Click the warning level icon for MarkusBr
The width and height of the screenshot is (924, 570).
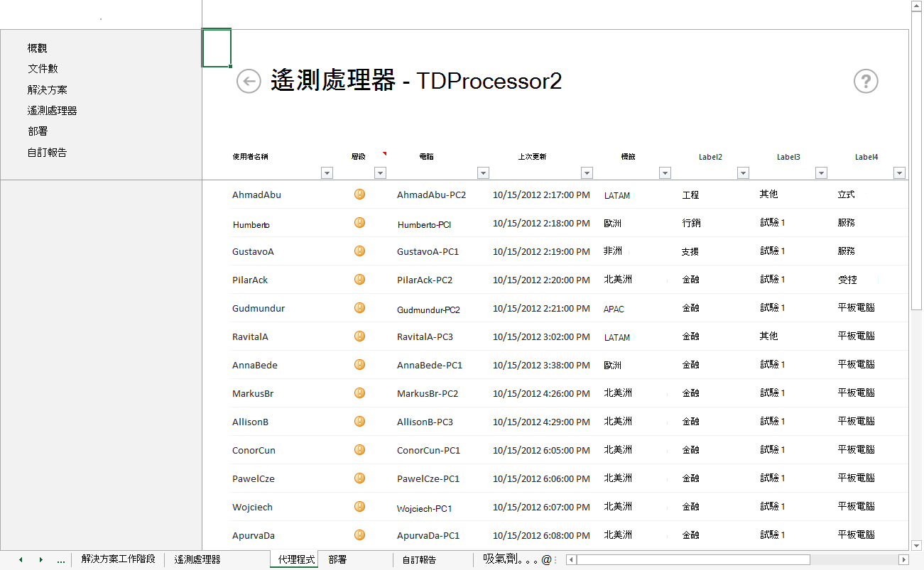click(359, 393)
